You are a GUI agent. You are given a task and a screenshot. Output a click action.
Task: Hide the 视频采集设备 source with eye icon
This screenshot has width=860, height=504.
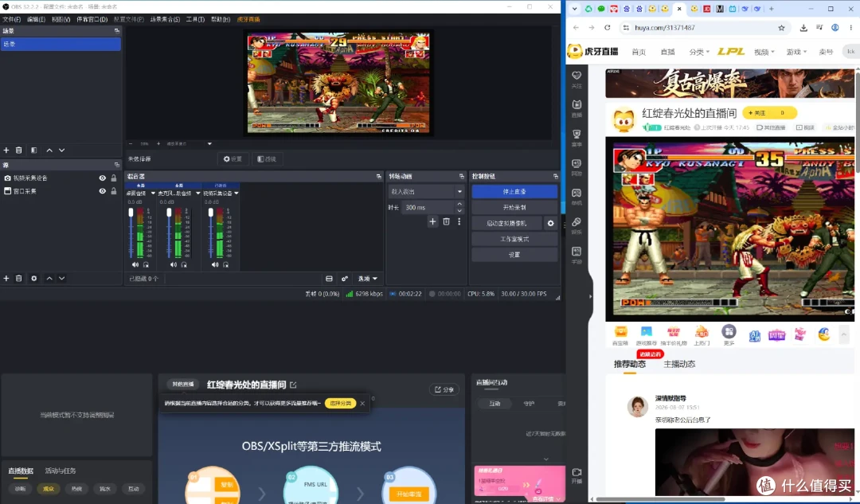[x=102, y=178]
